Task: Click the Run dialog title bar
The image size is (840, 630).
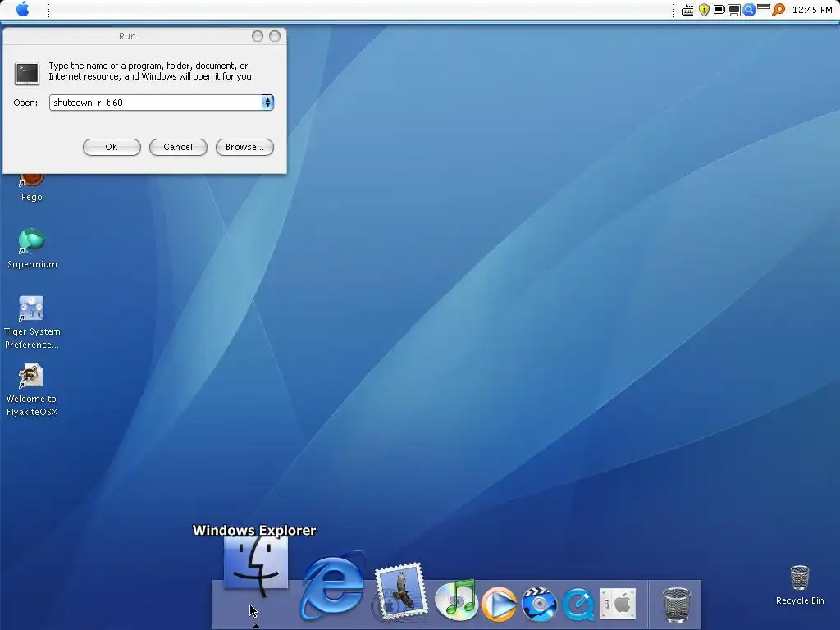Action: pos(127,36)
